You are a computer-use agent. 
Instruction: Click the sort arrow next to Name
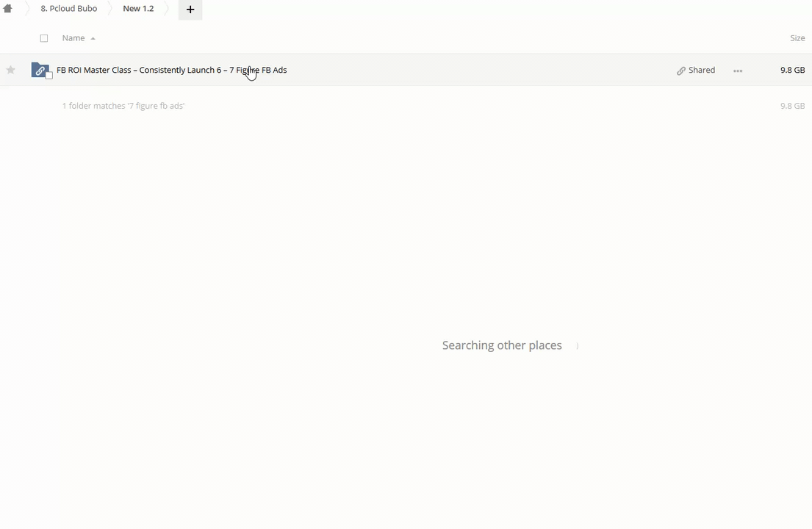[93, 38]
